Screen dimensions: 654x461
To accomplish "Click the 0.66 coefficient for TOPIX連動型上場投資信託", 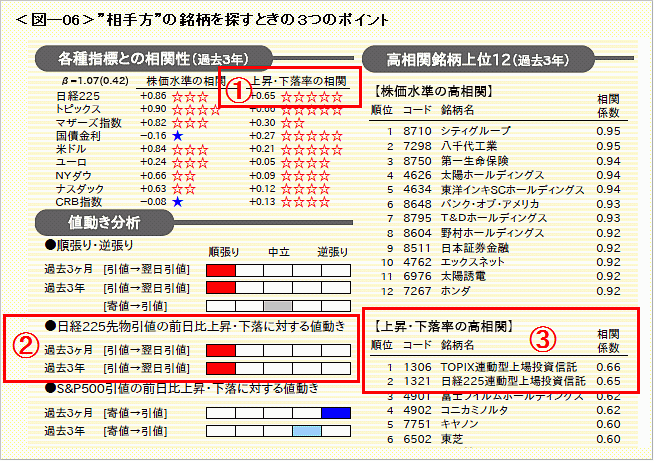I will tap(608, 367).
